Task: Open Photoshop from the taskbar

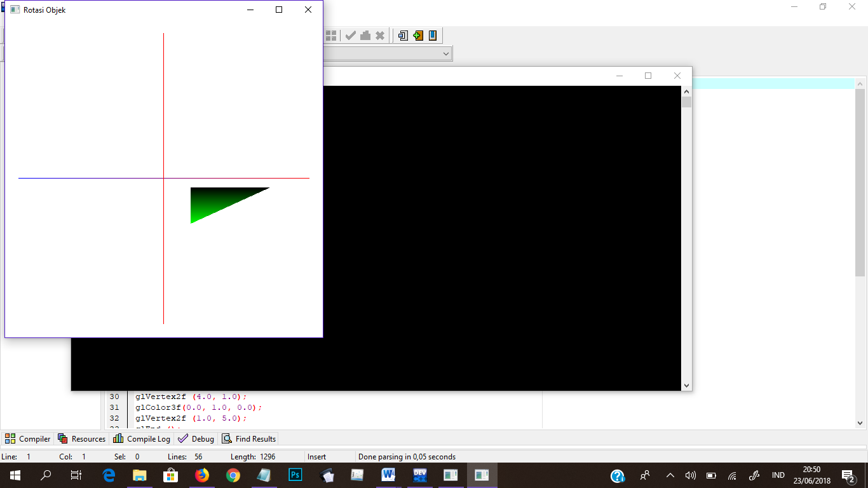Action: coord(295,475)
